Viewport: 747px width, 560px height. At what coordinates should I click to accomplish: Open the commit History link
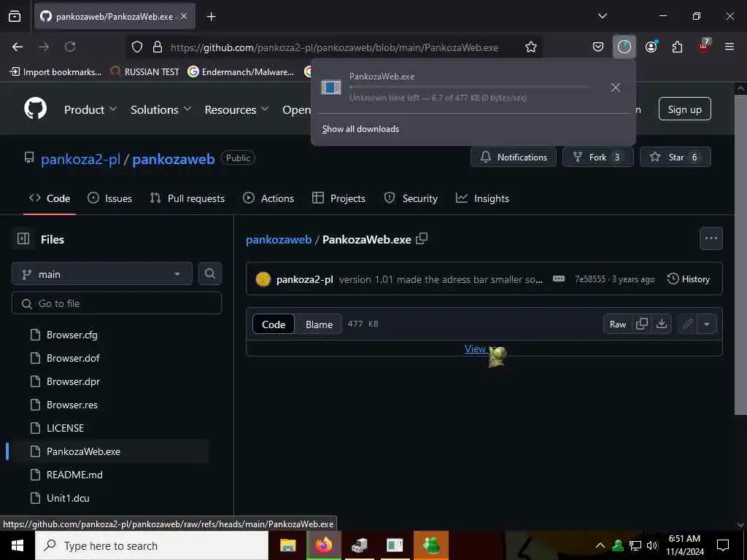[x=689, y=279]
